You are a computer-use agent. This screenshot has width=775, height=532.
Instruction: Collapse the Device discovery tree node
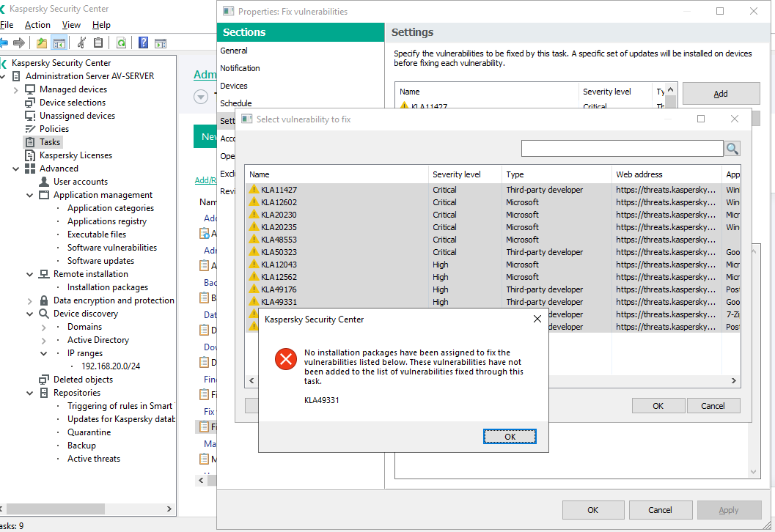[x=30, y=314]
